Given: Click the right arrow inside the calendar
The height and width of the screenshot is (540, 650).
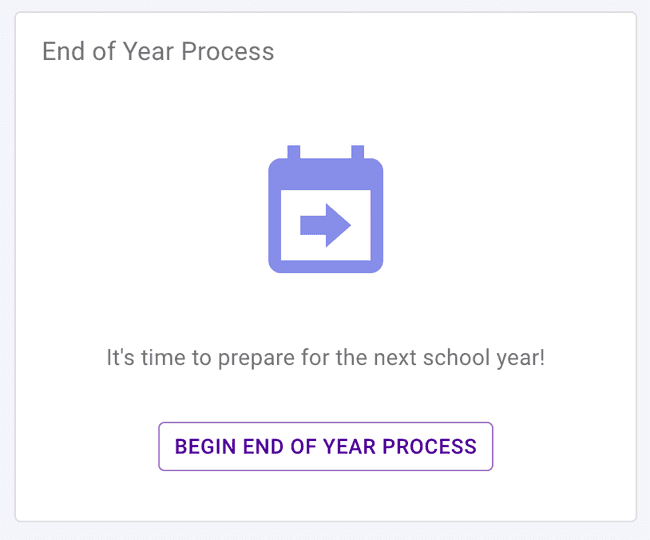Looking at the screenshot, I should point(326,226).
